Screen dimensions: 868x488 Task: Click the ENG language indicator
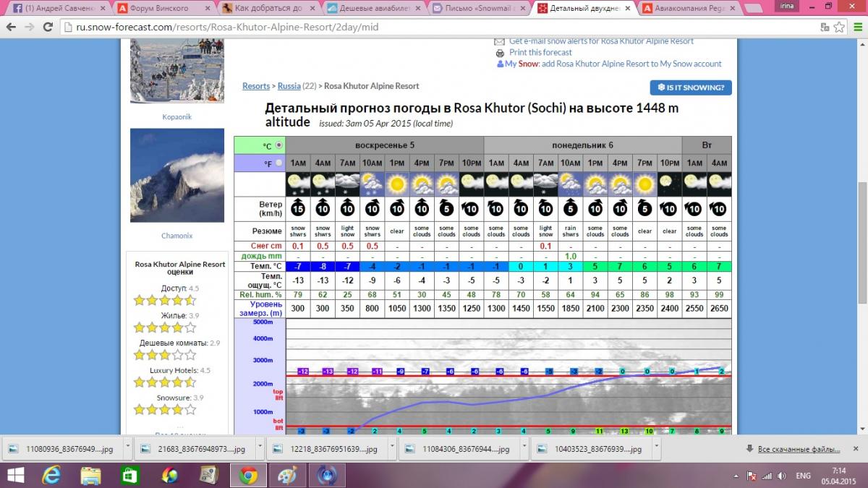803,476
